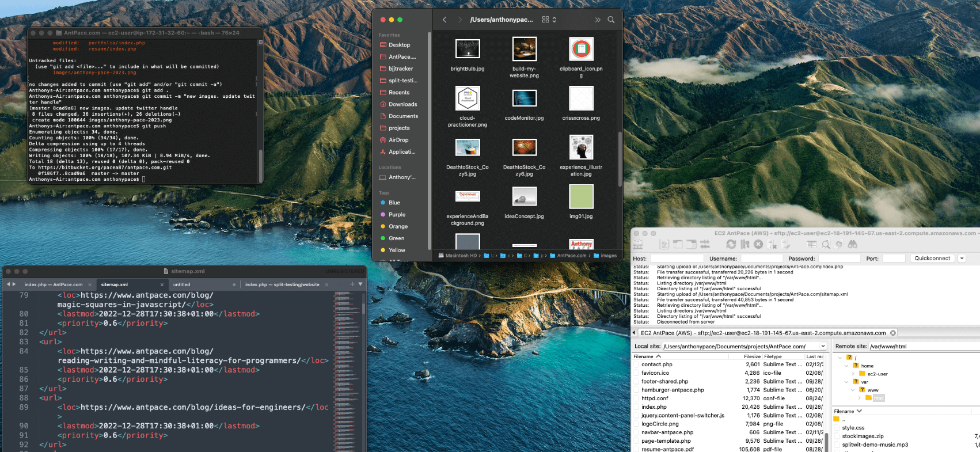Close the EC2 AntPace session tab
This screenshot has height=452, width=980.
893,333
